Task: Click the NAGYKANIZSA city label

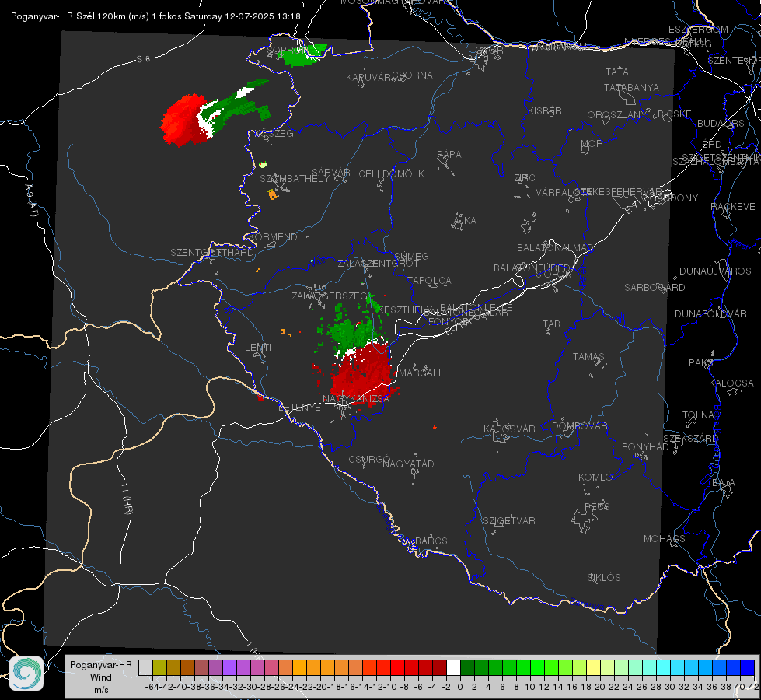Action: pos(356,398)
